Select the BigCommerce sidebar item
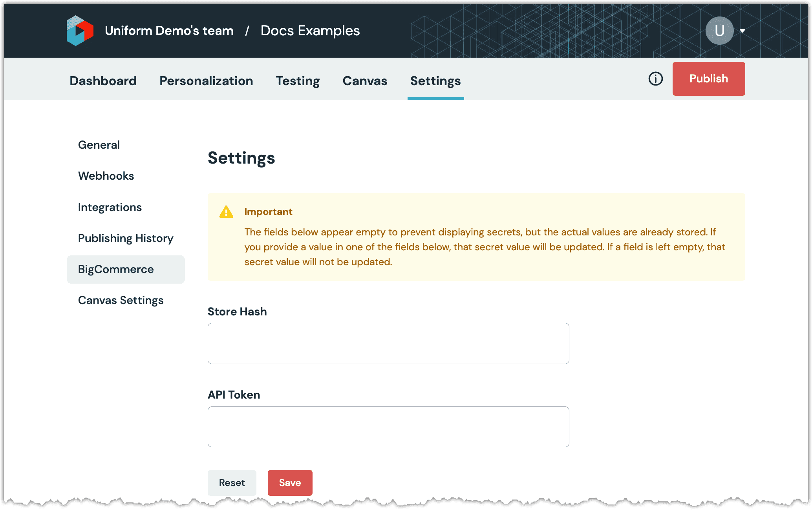 tap(115, 268)
